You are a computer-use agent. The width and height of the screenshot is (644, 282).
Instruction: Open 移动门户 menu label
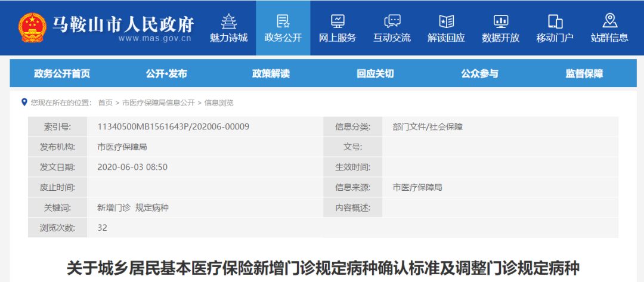point(555,38)
